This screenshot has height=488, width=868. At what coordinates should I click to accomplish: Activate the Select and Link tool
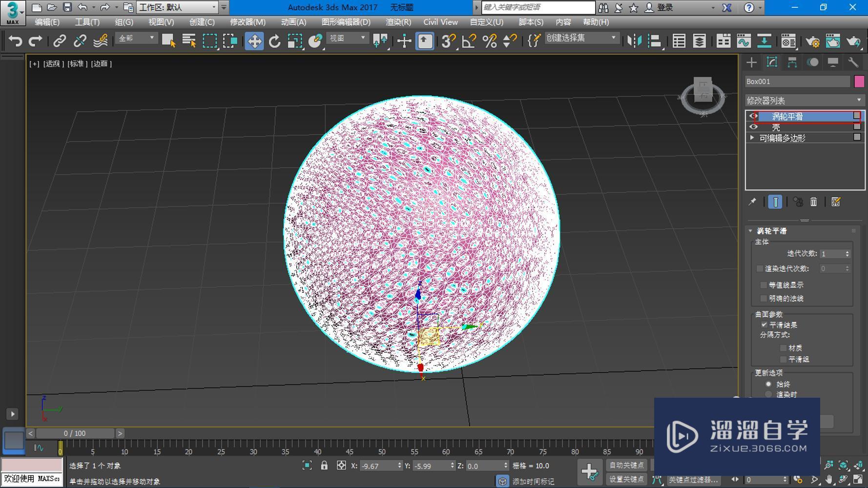point(60,41)
